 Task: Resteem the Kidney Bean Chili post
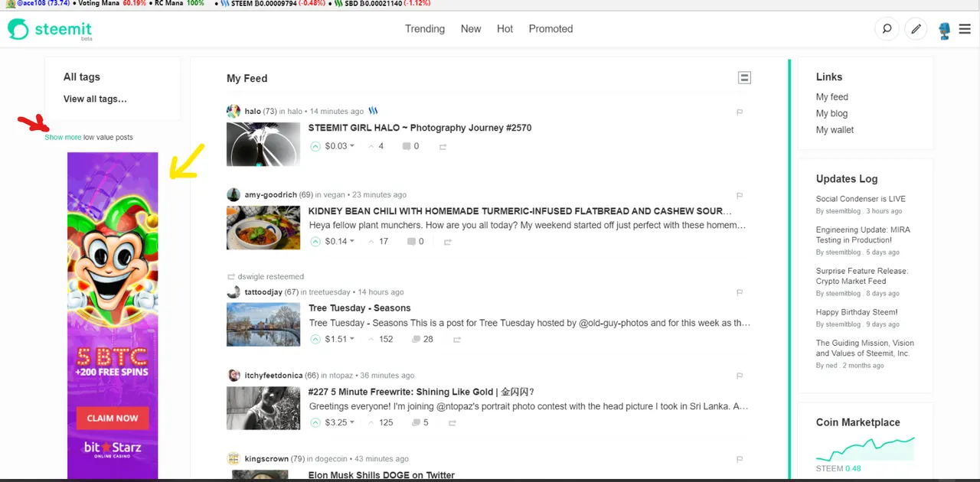448,242
